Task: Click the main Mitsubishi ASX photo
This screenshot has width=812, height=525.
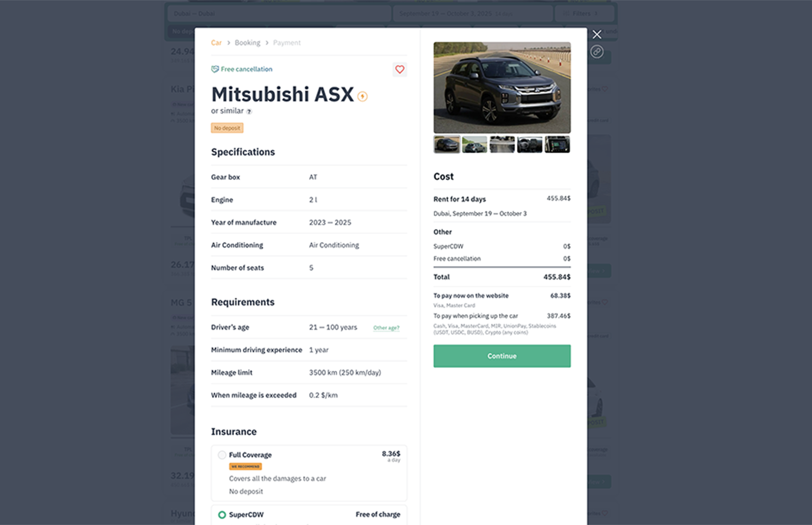Action: pos(502,87)
